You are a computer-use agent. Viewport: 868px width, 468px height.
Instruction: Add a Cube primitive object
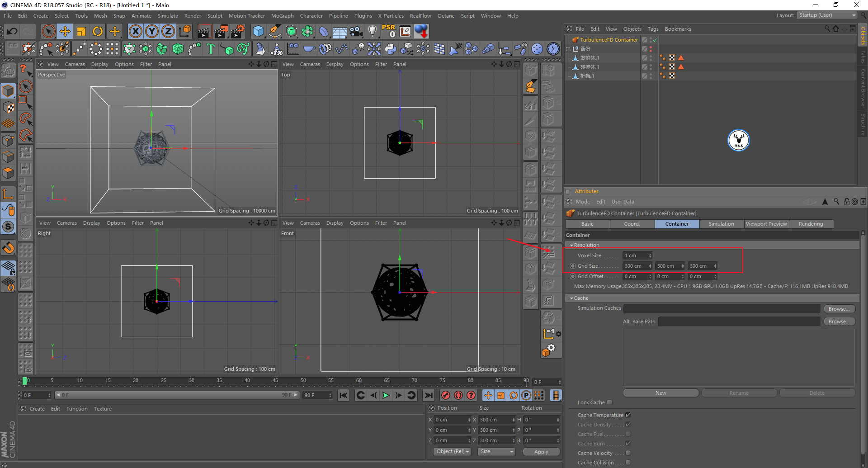click(x=259, y=31)
